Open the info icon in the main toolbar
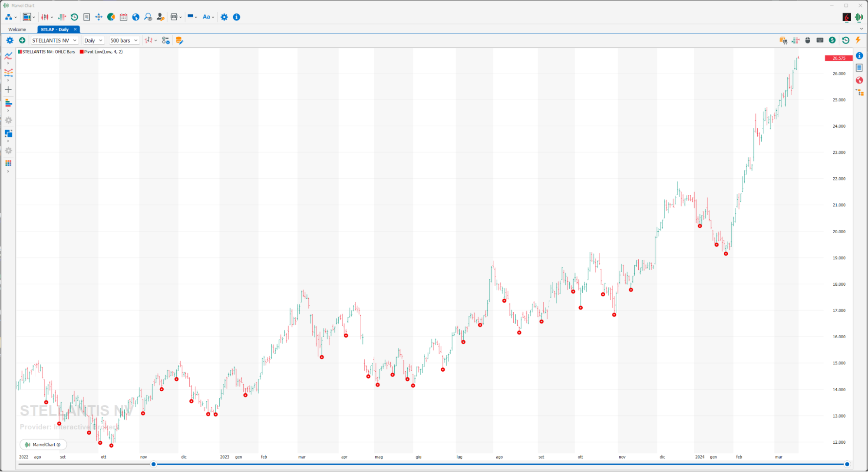The height and width of the screenshot is (472, 868). pos(237,17)
